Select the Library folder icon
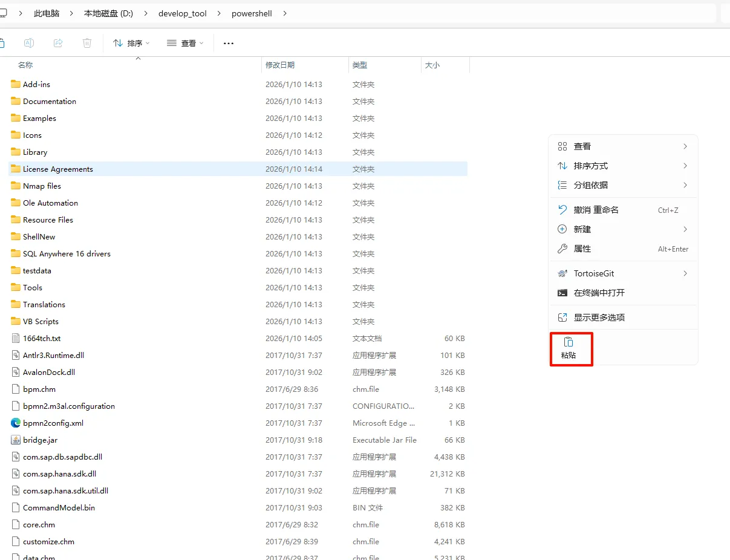 (16, 152)
